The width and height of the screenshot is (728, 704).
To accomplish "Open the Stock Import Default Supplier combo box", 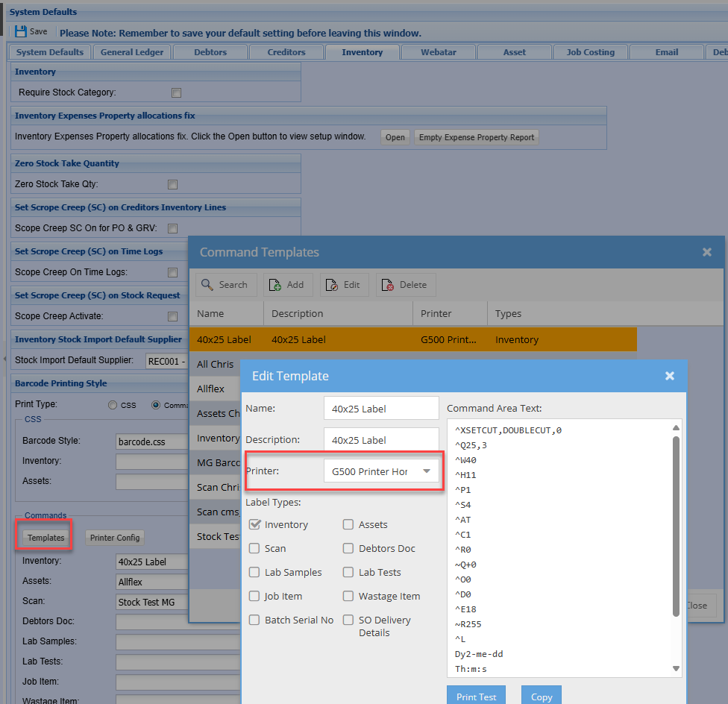I will [x=166, y=361].
